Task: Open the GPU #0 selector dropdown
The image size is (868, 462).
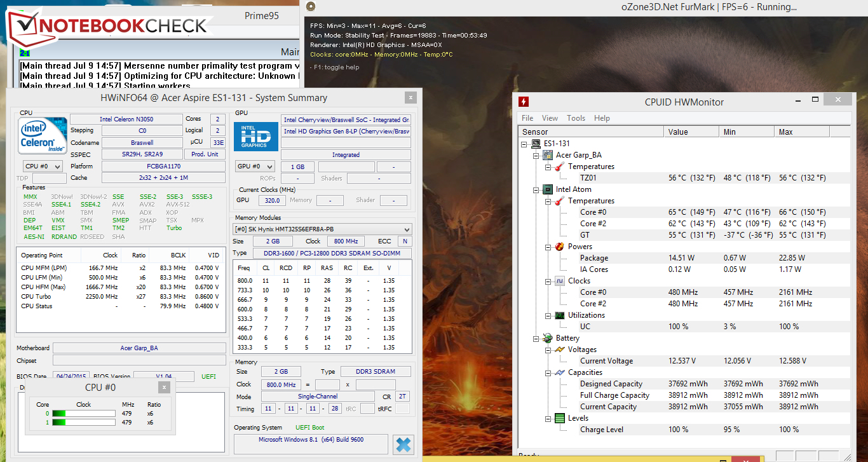Action: tap(255, 166)
